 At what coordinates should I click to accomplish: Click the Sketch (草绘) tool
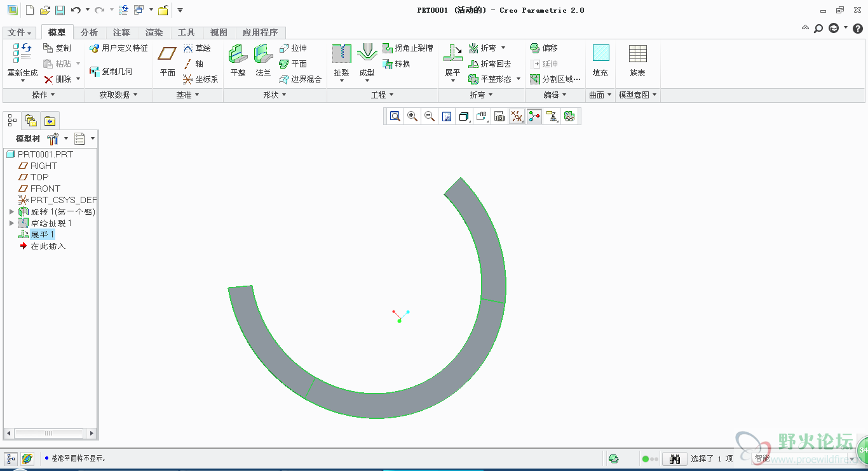coord(197,48)
